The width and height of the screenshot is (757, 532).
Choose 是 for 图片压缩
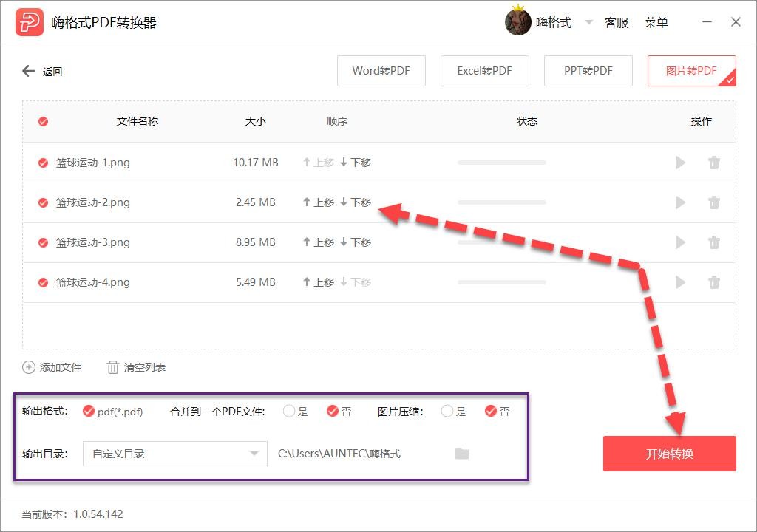pyautogui.click(x=454, y=412)
